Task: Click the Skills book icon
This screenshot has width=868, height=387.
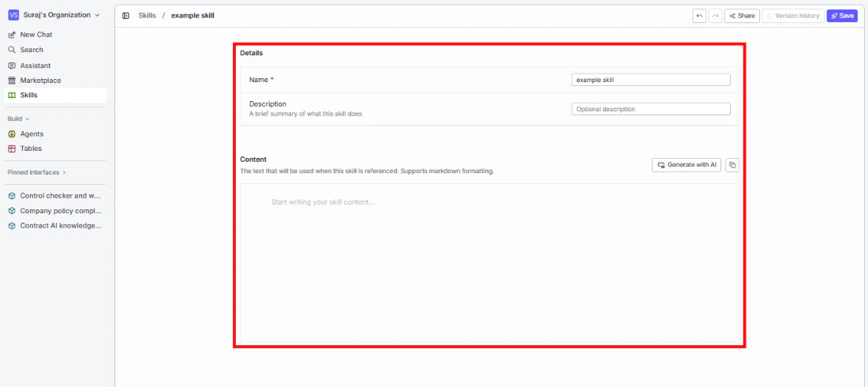Action: tap(12, 96)
